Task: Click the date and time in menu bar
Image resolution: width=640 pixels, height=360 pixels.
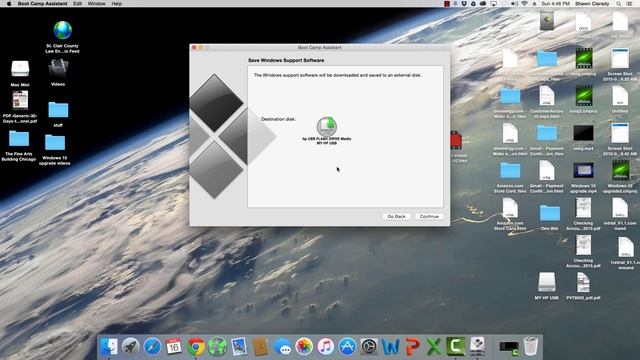Action: click(x=556, y=4)
